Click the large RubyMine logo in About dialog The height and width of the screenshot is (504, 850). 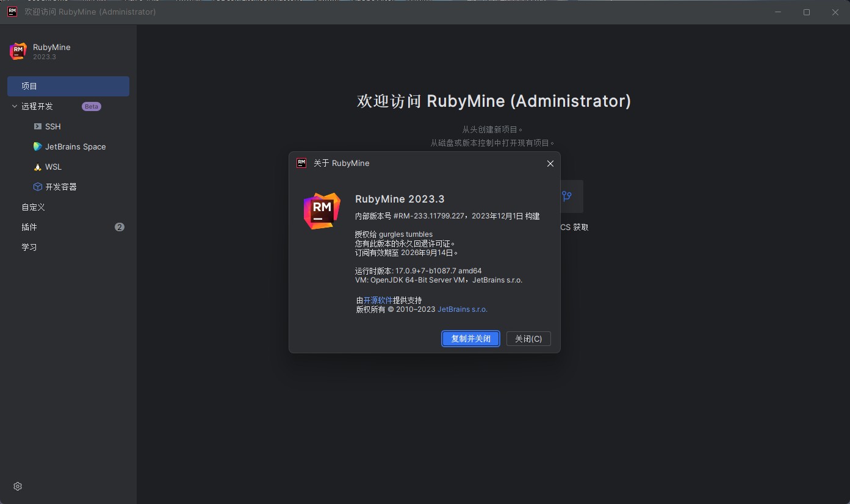pyautogui.click(x=322, y=211)
